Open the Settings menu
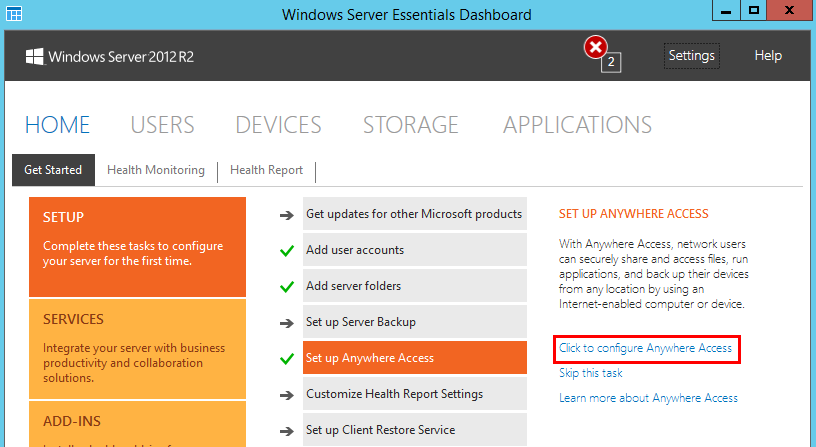816x447 pixels. coord(692,56)
